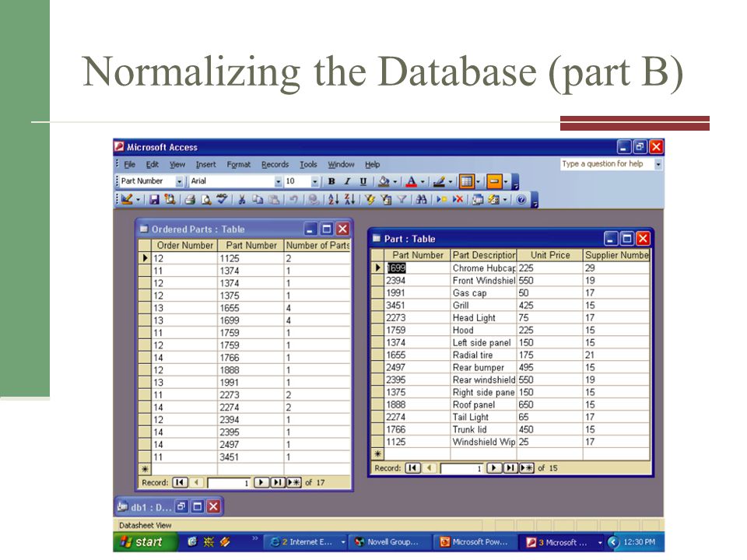Sort records ascending A to Z
Screen dimensions: 747x560
click(x=334, y=199)
